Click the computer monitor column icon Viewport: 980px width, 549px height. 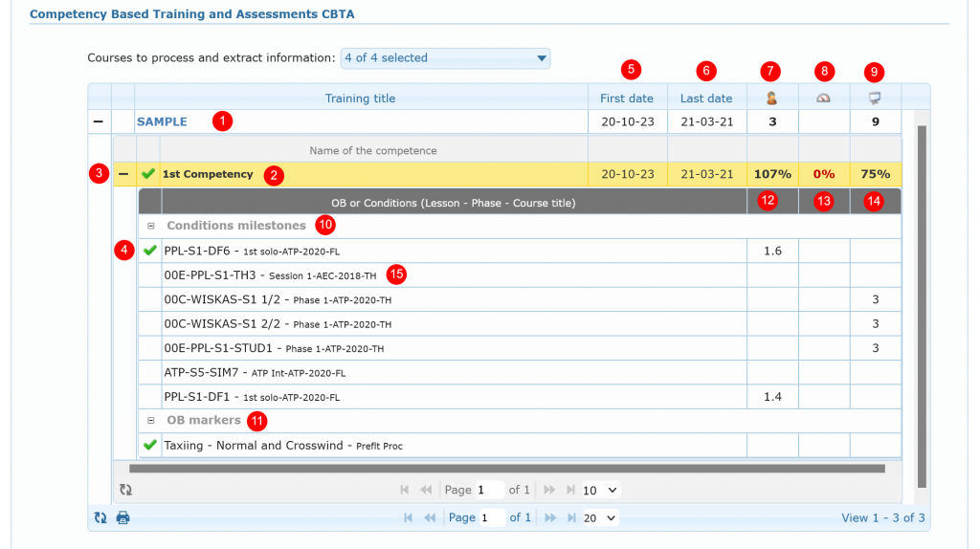[x=874, y=98]
